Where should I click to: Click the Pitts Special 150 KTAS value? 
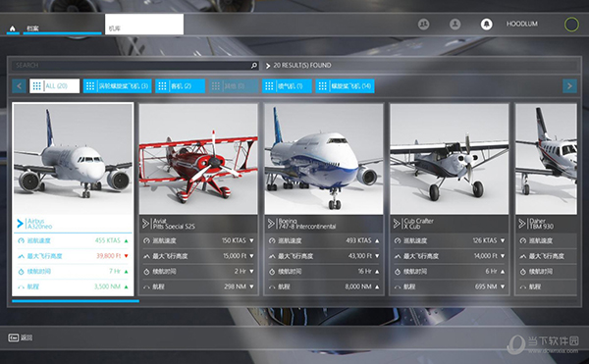[234, 240]
